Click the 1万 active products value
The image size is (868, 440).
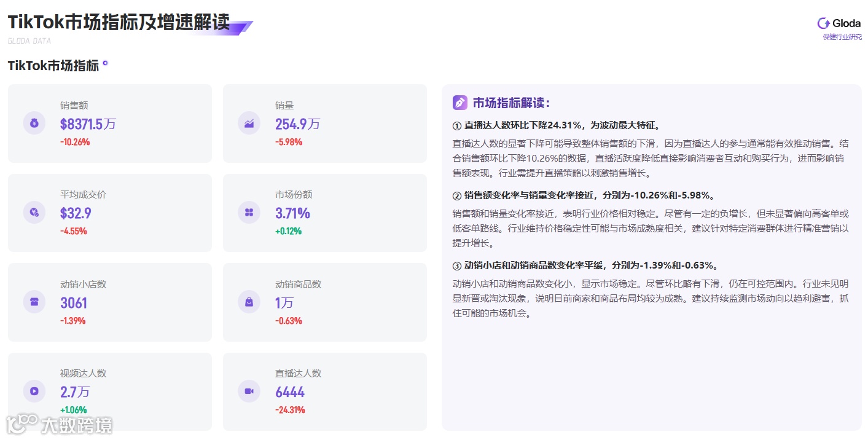284,303
